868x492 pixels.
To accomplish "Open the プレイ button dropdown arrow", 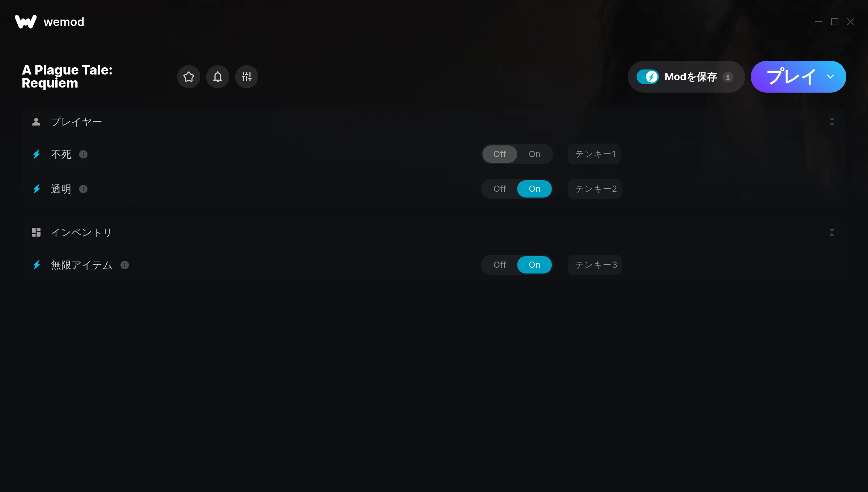I will (x=830, y=77).
